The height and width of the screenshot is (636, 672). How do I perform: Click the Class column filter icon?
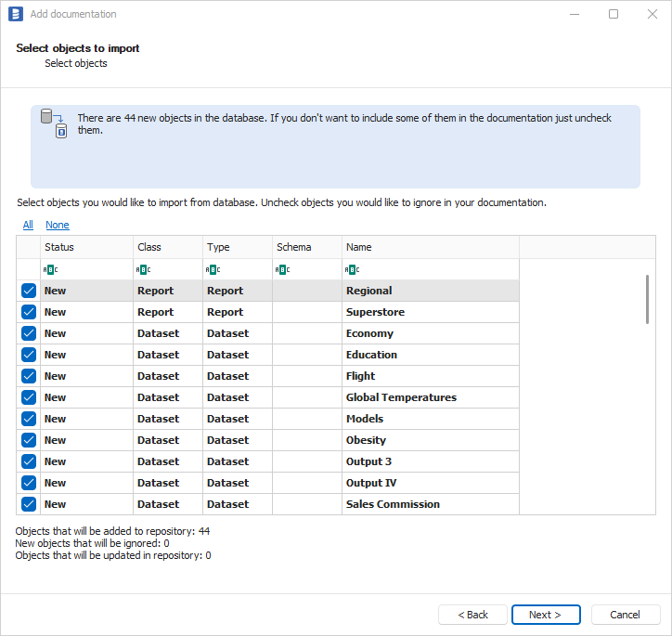click(x=143, y=269)
